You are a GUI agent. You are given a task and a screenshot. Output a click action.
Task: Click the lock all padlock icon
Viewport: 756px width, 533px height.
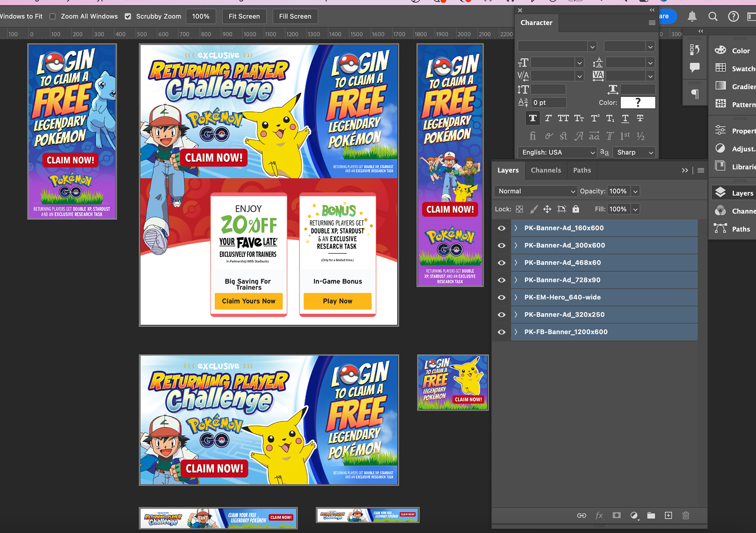(576, 209)
